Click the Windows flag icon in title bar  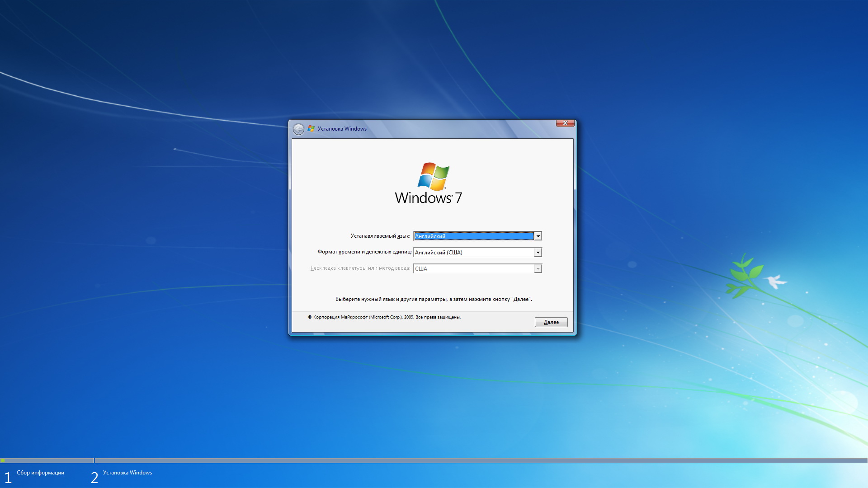tap(311, 129)
